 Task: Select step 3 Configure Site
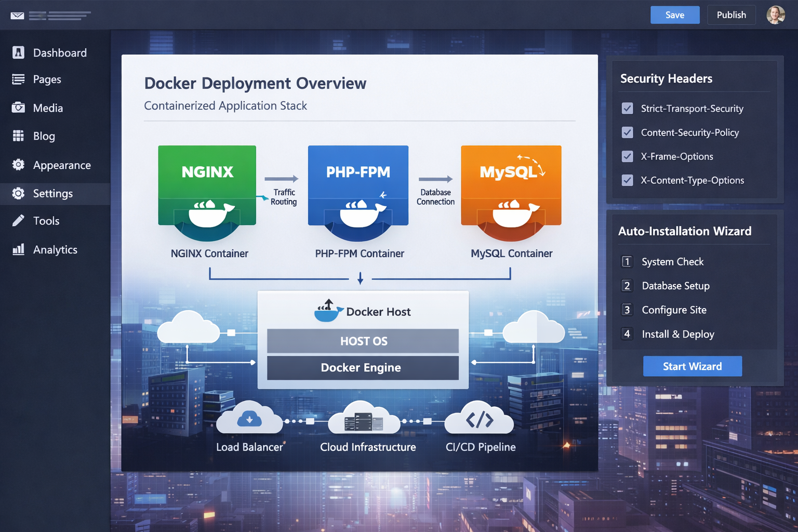point(664,310)
